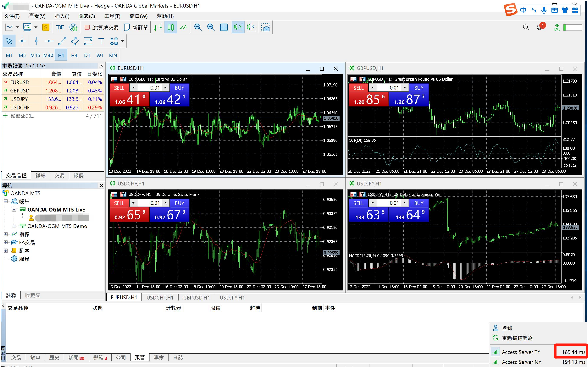Take a chart screenshot with camera icon

click(x=265, y=27)
